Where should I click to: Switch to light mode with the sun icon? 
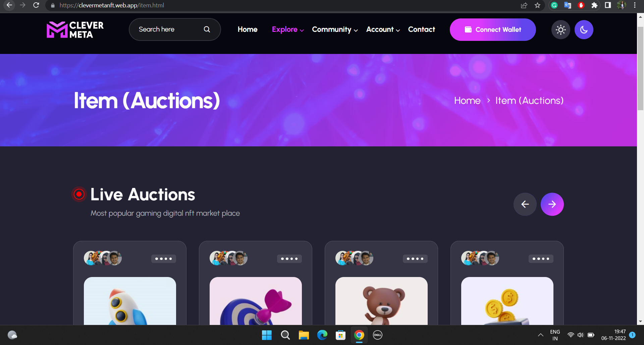(560, 30)
